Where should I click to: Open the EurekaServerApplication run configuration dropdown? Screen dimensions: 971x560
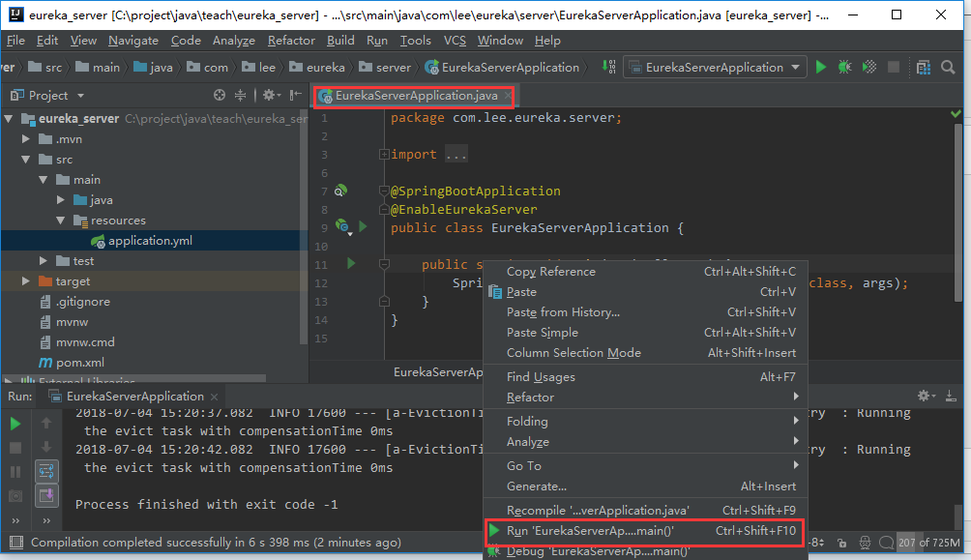715,67
